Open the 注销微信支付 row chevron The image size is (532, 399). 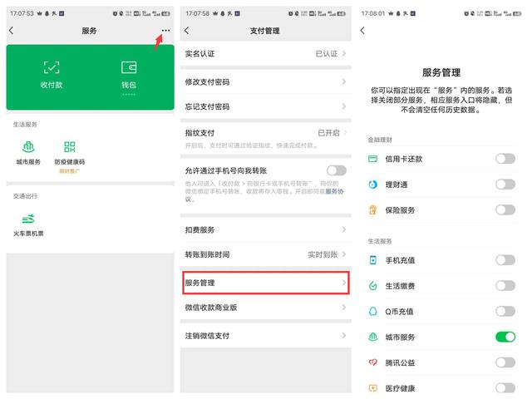[344, 336]
